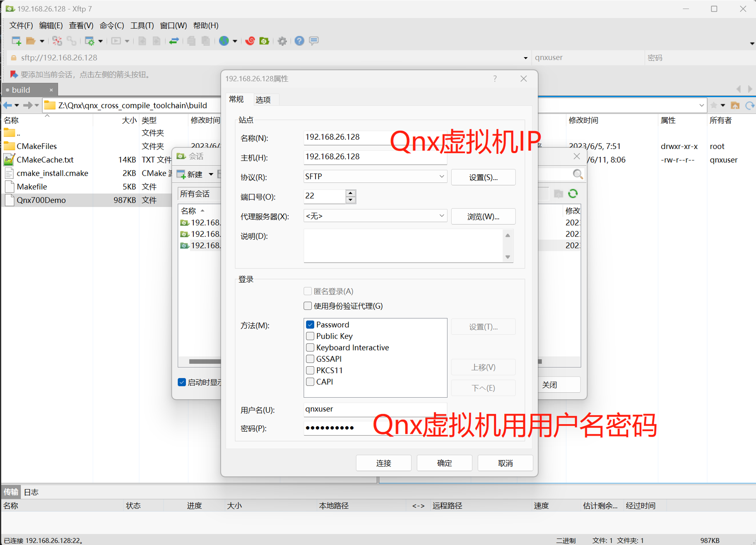Screen dimensions: 756x545
Task: Expand the 代理服务器(X) proxy dropdown
Action: tap(441, 216)
